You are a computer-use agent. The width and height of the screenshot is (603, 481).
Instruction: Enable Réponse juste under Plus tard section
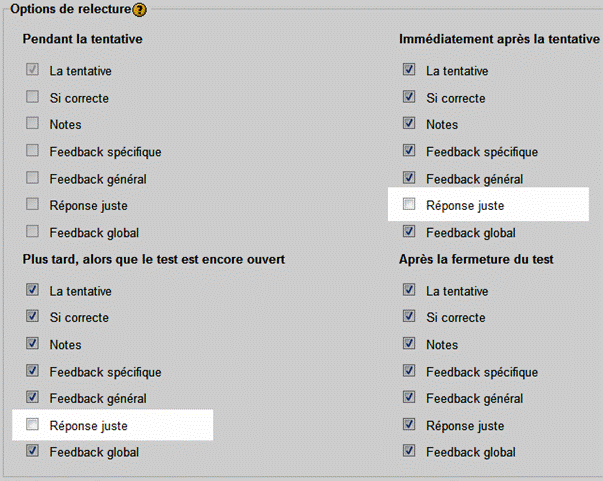coord(32,426)
